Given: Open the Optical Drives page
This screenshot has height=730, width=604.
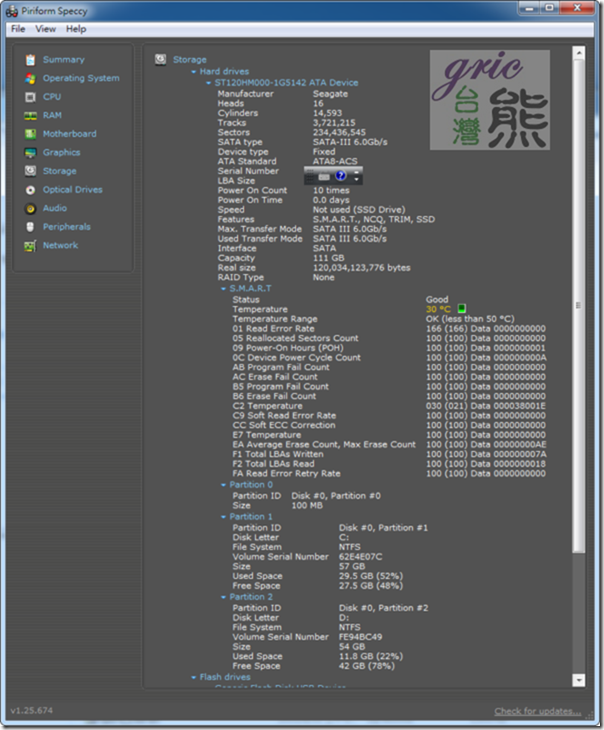Looking at the screenshot, I should [73, 189].
